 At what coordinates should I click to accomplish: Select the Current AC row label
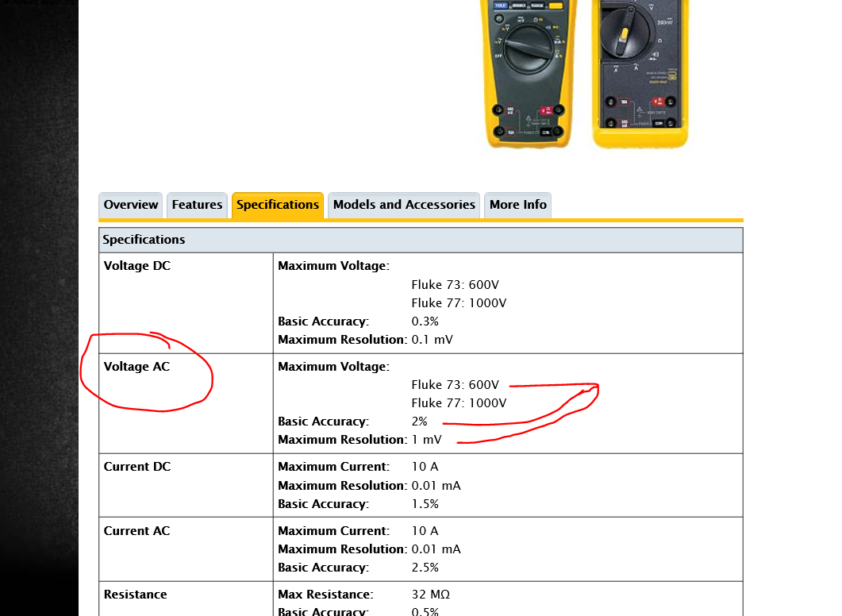[137, 531]
